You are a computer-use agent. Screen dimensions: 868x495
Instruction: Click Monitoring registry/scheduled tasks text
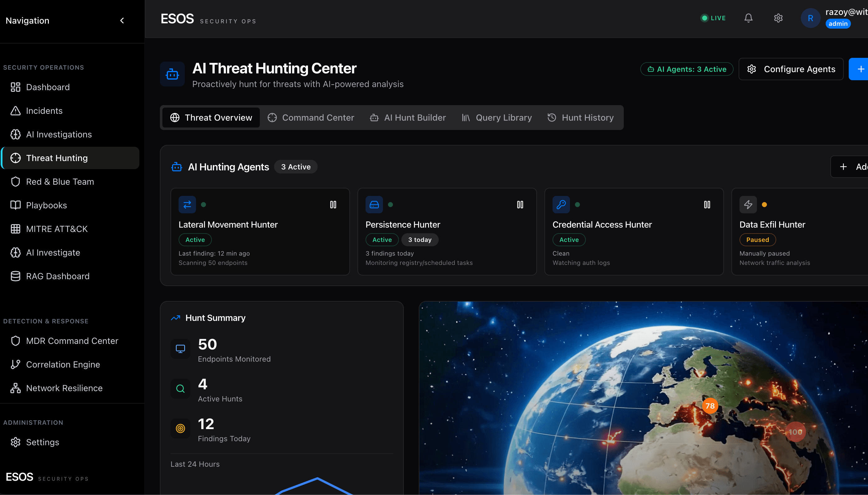[419, 263]
